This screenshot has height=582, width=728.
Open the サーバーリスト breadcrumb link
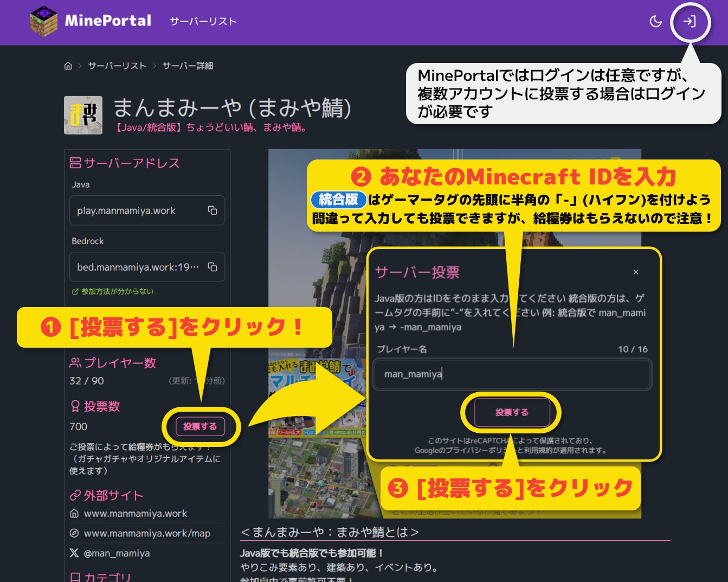pyautogui.click(x=118, y=66)
